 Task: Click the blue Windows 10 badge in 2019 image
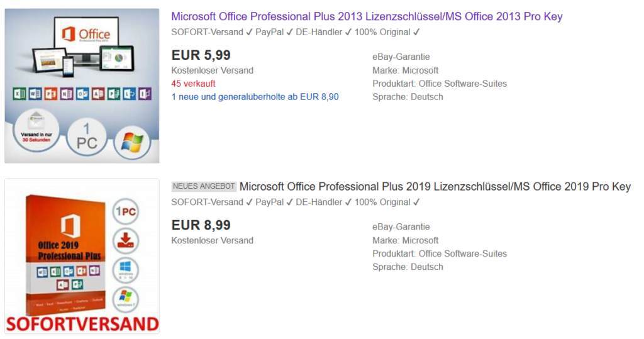[125, 270]
